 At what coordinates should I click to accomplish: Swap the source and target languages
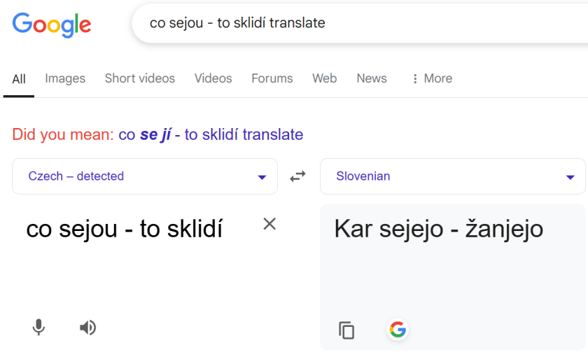coord(298,176)
